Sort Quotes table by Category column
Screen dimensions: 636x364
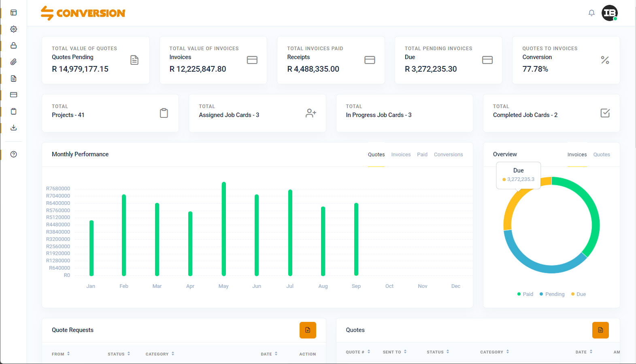coord(494,352)
